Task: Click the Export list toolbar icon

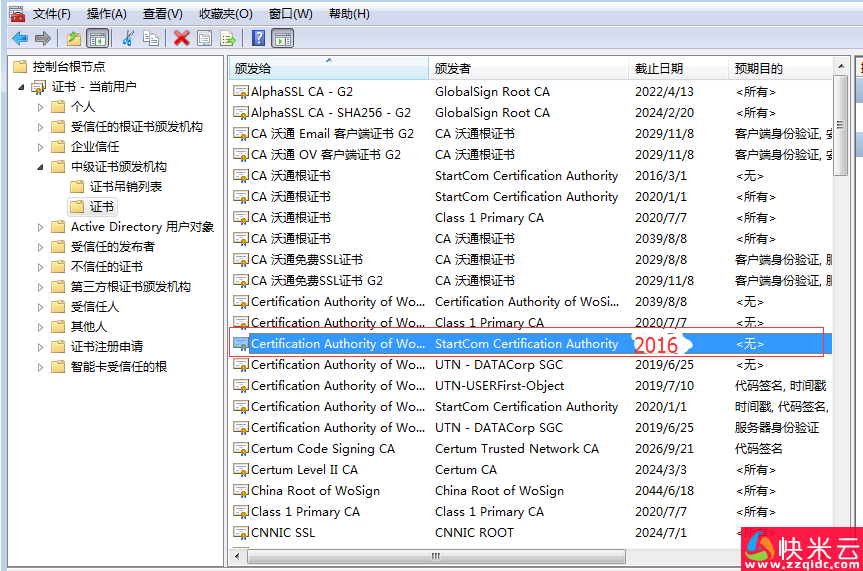Action: [227, 39]
